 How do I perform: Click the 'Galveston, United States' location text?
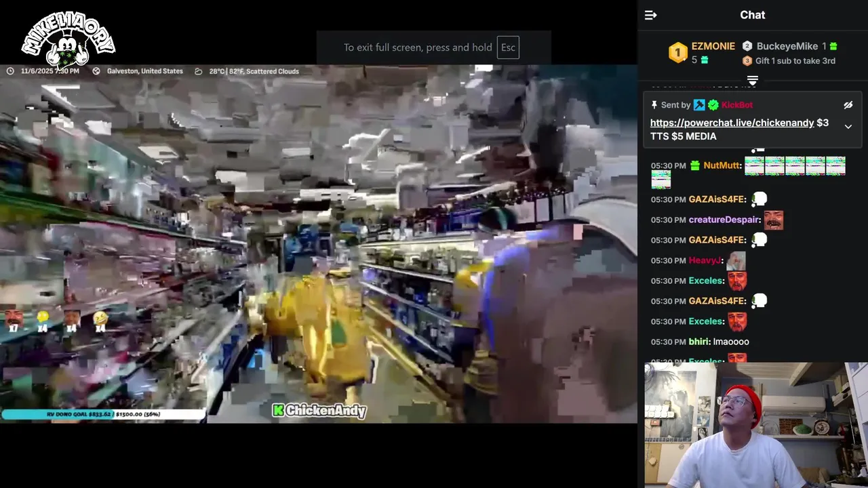pyautogui.click(x=144, y=71)
